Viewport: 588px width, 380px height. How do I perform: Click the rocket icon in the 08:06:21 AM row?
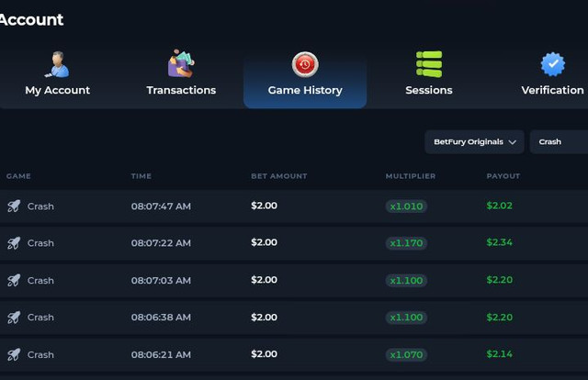14,354
